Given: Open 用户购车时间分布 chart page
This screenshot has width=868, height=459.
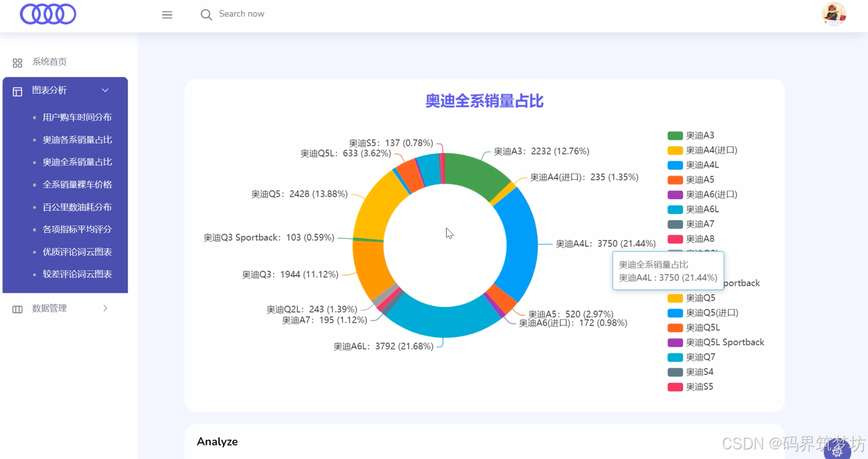Looking at the screenshot, I should [77, 117].
